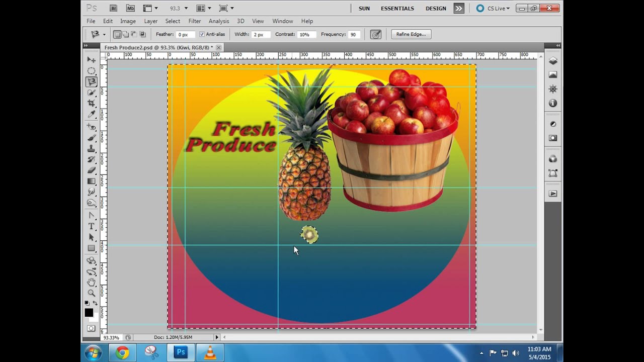Click the Refine Edge button
This screenshot has width=644, height=362.
(x=411, y=34)
